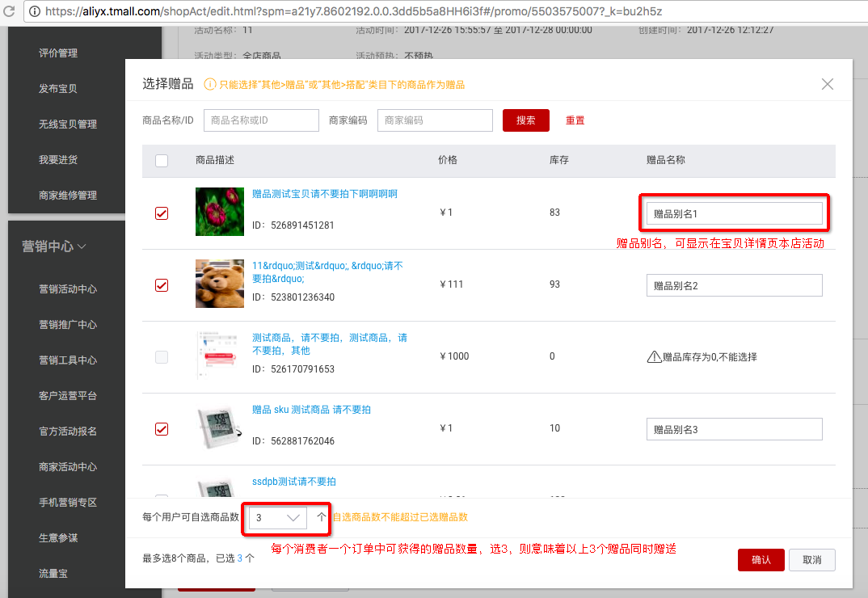Toggle the select-all checkbox in table header

tap(162, 161)
